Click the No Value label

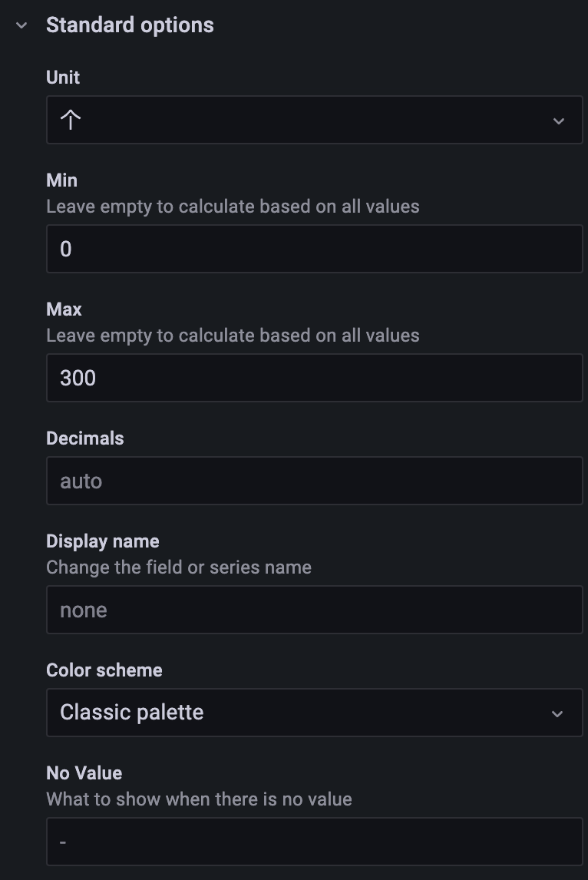tap(84, 773)
